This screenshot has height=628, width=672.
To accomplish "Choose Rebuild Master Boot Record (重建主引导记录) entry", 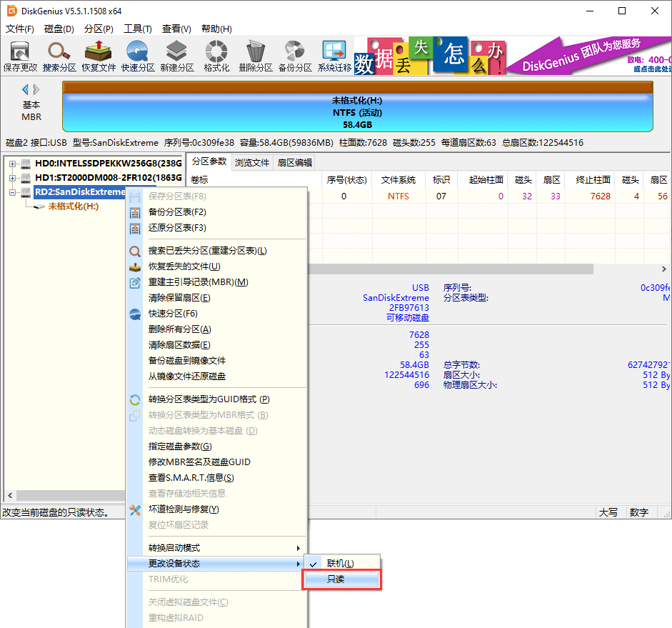I will click(198, 282).
